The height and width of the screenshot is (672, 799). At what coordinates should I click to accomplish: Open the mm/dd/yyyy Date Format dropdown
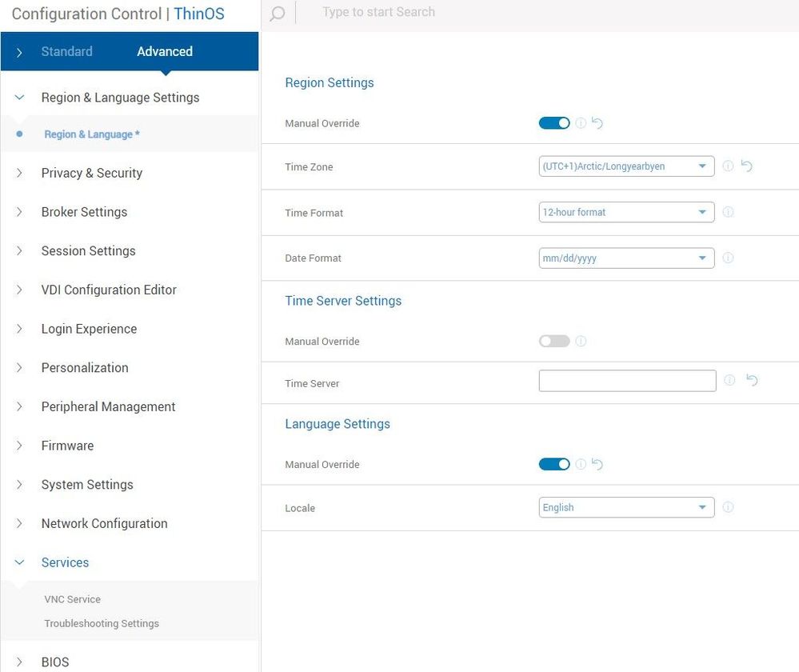627,258
